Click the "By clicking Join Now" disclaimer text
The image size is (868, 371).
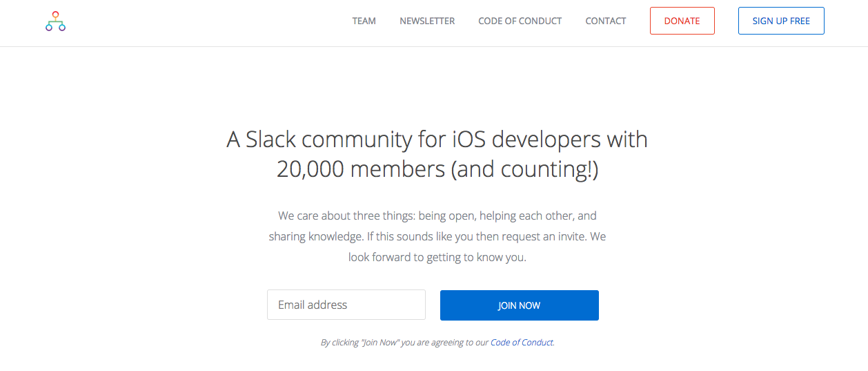click(x=404, y=342)
